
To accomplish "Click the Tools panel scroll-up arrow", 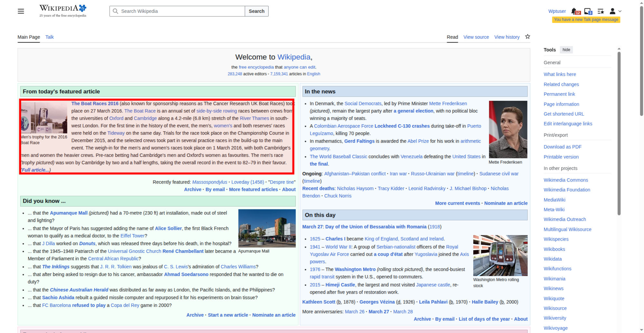I will tap(619, 49).
